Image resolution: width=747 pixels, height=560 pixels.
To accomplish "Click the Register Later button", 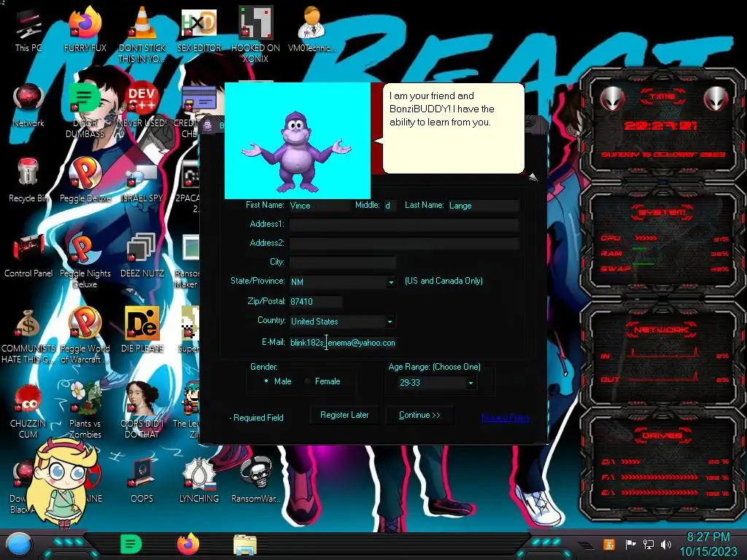I will (344, 415).
